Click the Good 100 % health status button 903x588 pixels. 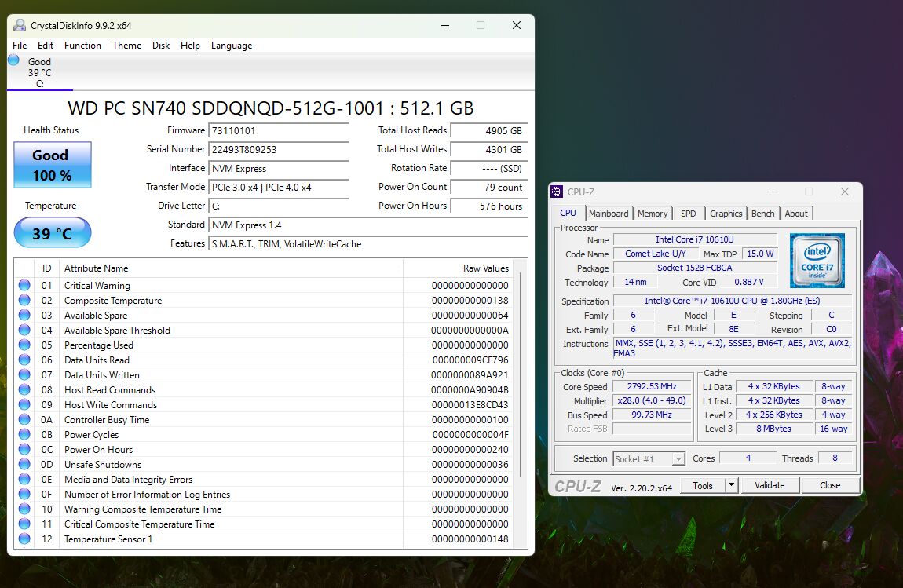tap(53, 165)
